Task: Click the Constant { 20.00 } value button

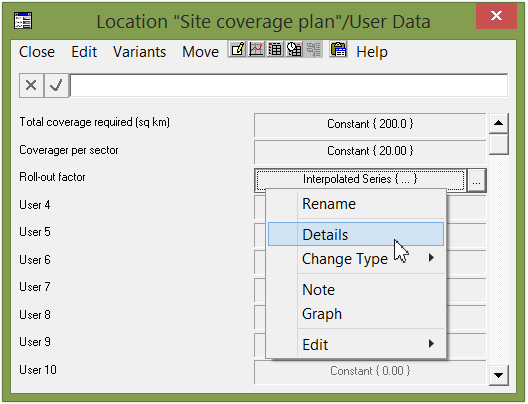Action: pyautogui.click(x=370, y=151)
